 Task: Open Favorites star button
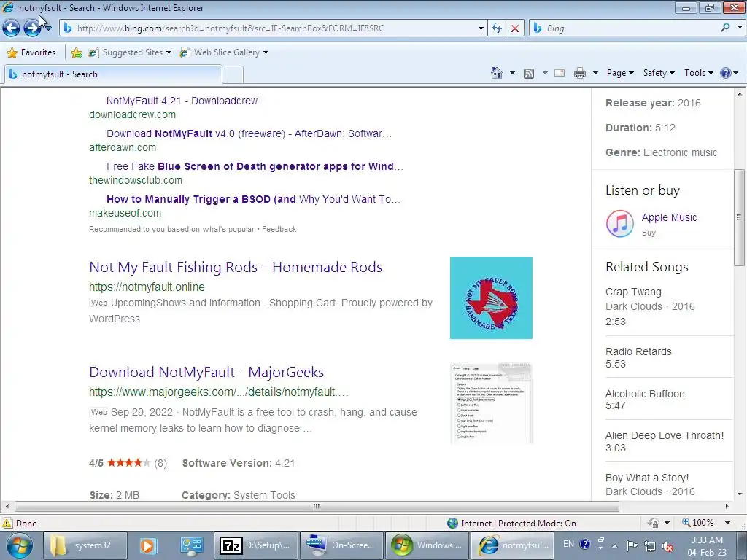[x=31, y=52]
